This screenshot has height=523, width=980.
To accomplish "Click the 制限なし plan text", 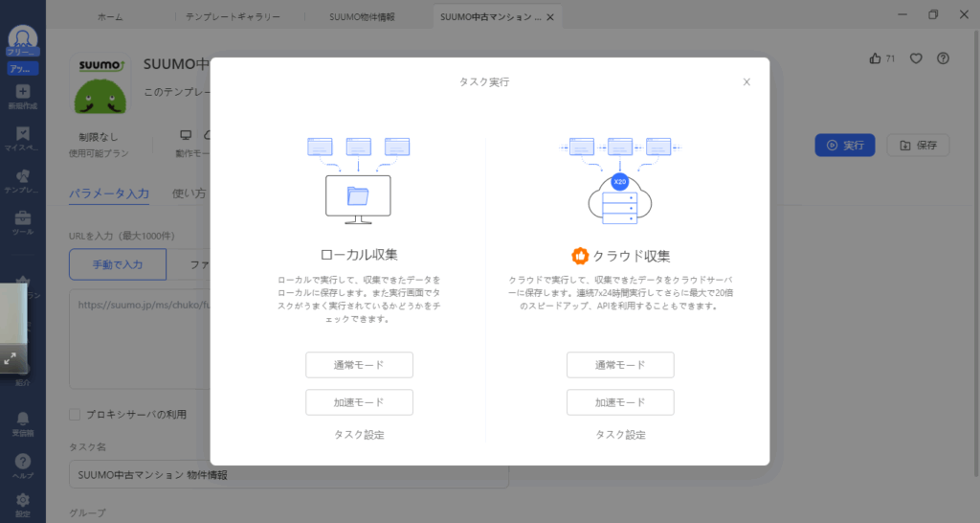I will pos(99,136).
